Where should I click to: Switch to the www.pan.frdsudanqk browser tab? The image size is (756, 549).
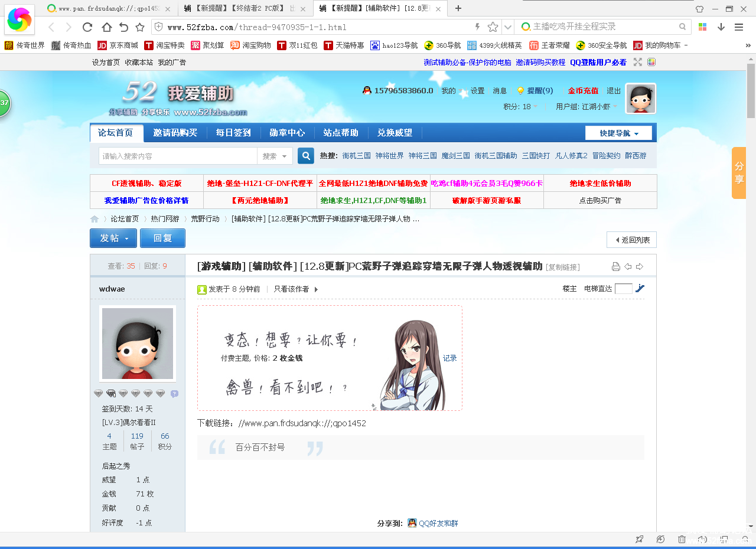tap(110, 9)
